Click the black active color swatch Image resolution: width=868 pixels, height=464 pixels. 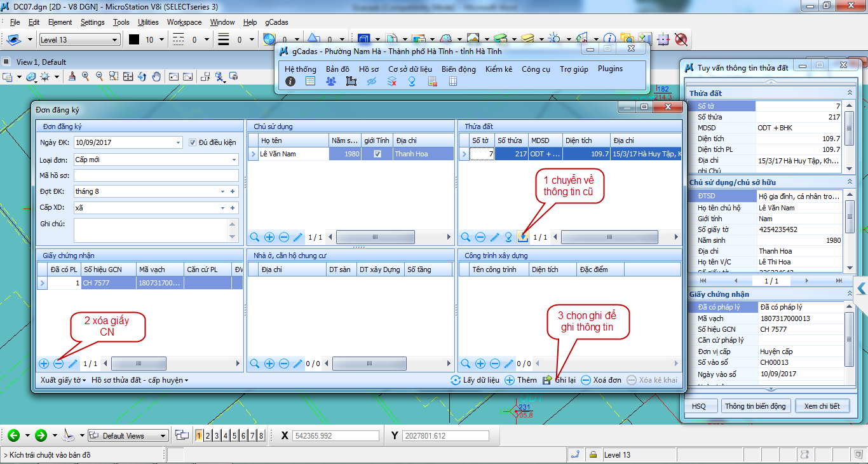pyautogui.click(x=134, y=40)
